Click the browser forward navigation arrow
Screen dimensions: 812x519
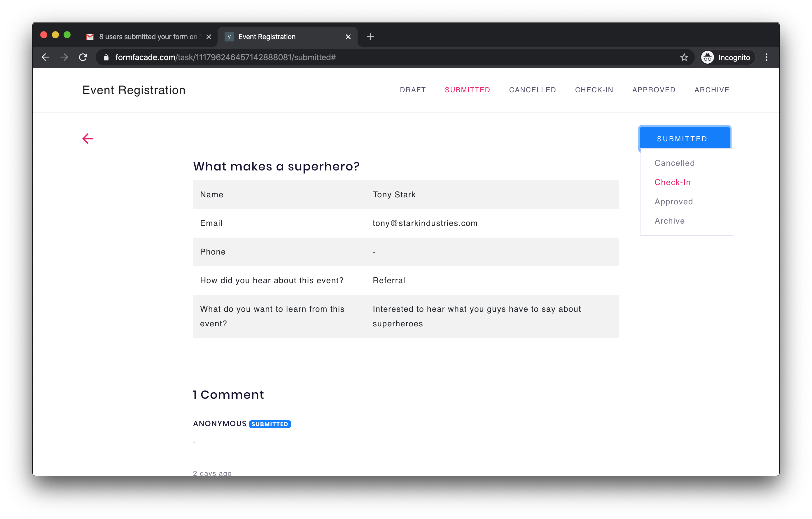pyautogui.click(x=64, y=57)
